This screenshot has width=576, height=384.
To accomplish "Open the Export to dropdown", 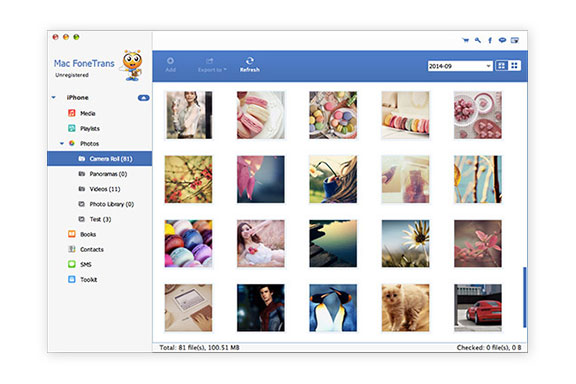I will tap(212, 64).
